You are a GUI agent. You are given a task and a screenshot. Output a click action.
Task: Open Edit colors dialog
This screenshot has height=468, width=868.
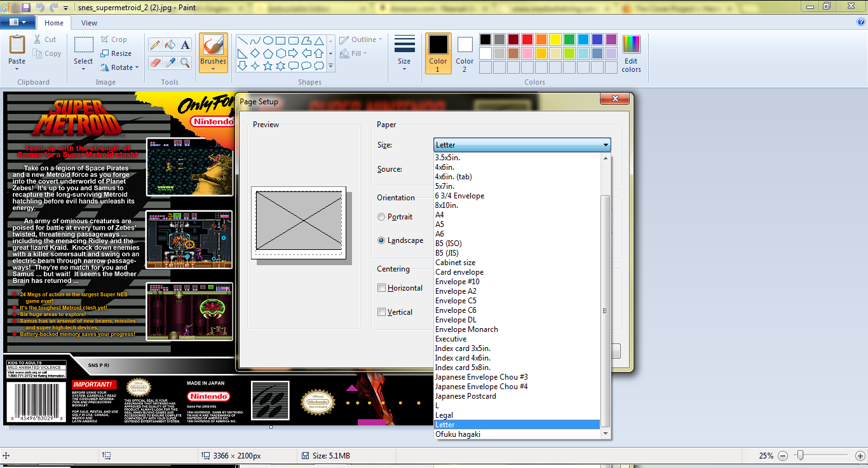tap(631, 54)
